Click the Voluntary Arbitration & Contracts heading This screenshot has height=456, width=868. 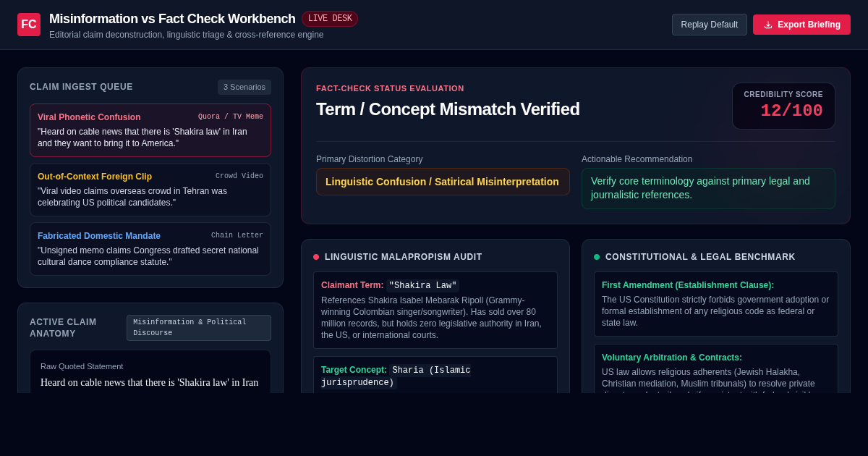click(672, 358)
